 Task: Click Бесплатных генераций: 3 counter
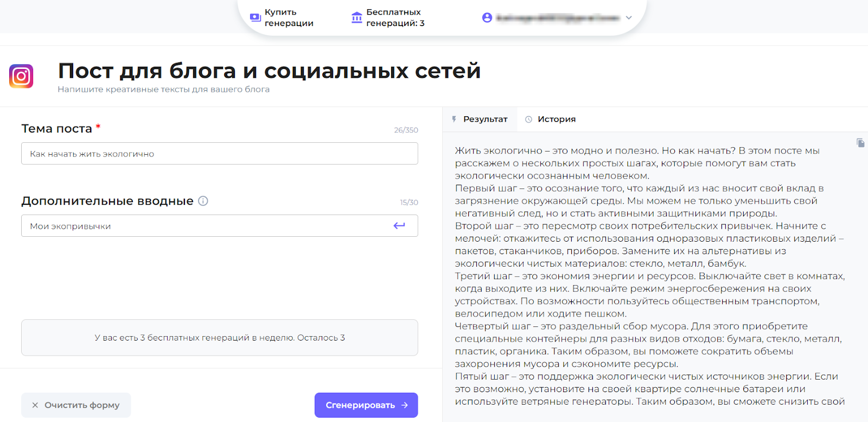388,17
